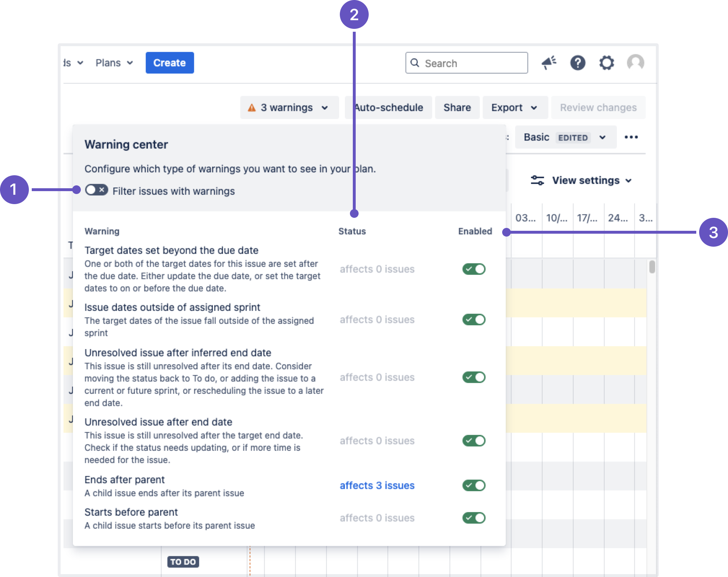Open the affects 3 issues link
728x577 pixels.
click(x=377, y=485)
